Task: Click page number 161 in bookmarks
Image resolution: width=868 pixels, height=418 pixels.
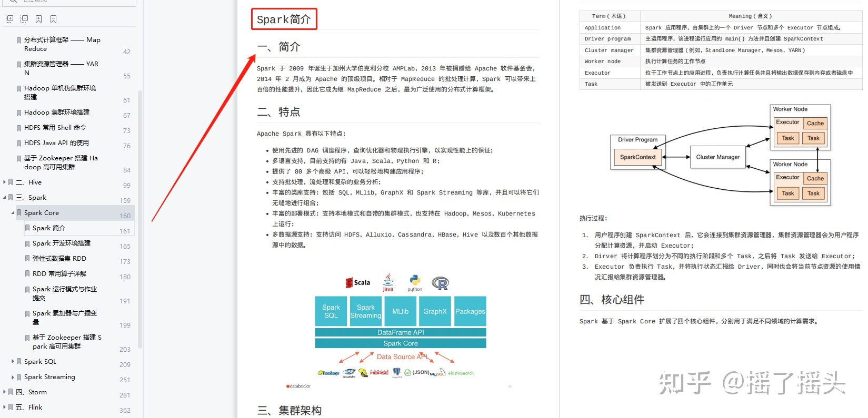Action: 125,231
